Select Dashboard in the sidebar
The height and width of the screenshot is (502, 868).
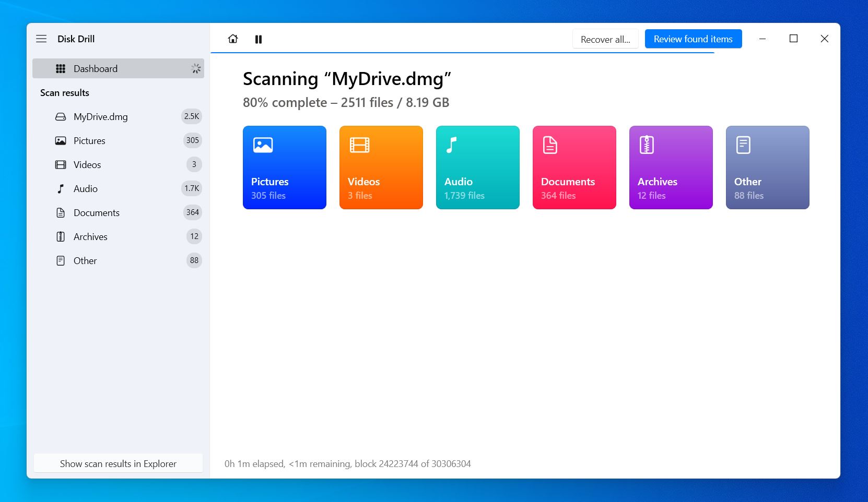118,68
